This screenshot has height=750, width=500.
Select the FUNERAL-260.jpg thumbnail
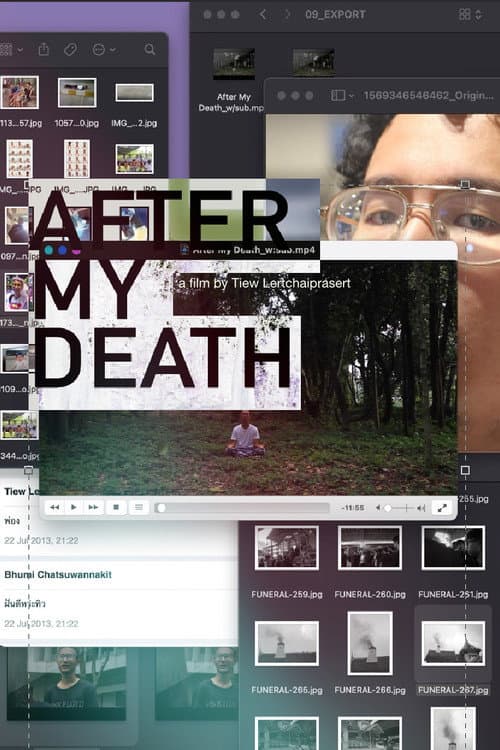point(370,548)
